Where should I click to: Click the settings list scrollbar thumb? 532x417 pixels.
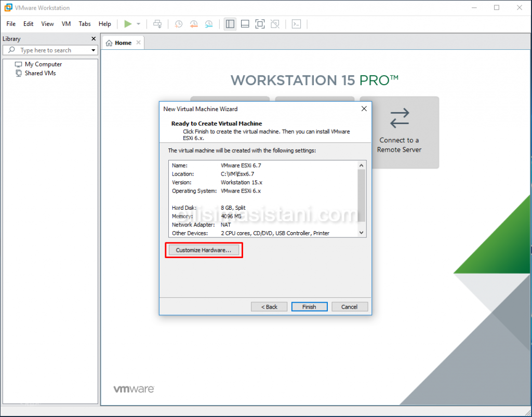(362, 195)
